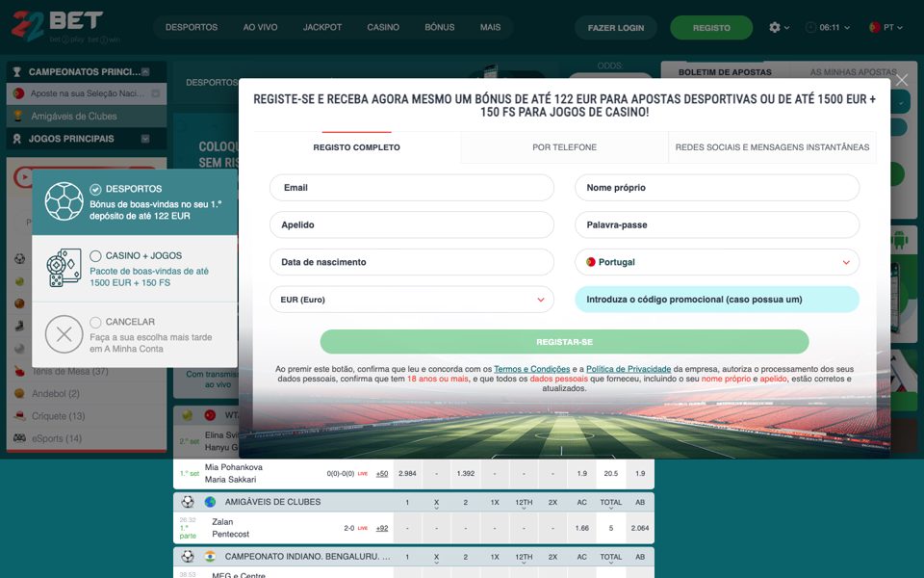Click the large X circle cancel icon
The height and width of the screenshot is (578, 924).
[x=64, y=334]
